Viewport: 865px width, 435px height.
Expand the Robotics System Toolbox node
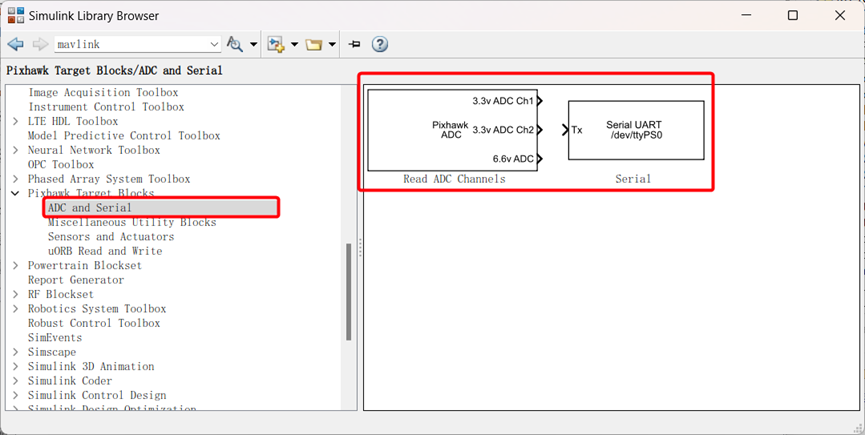(x=15, y=309)
